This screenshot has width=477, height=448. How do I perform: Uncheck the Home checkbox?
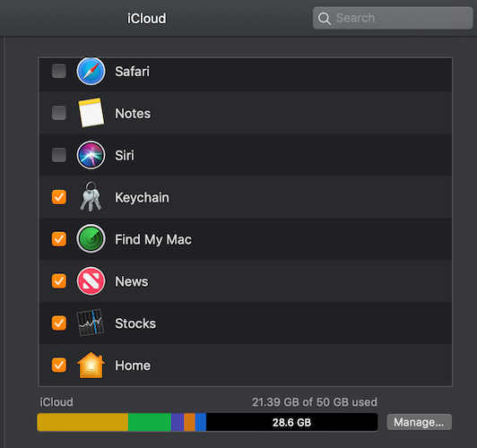pyautogui.click(x=59, y=365)
